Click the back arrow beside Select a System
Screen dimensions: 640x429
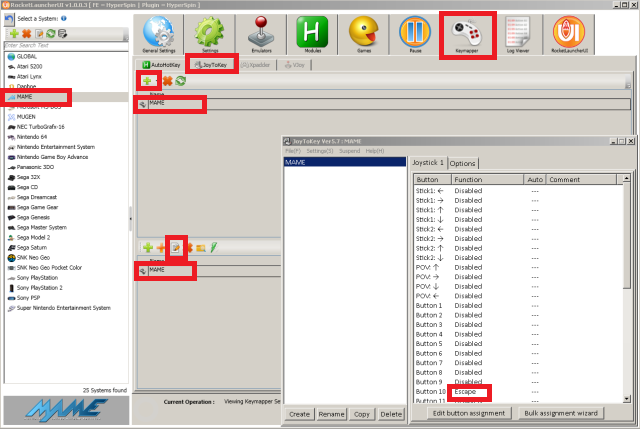point(9,19)
